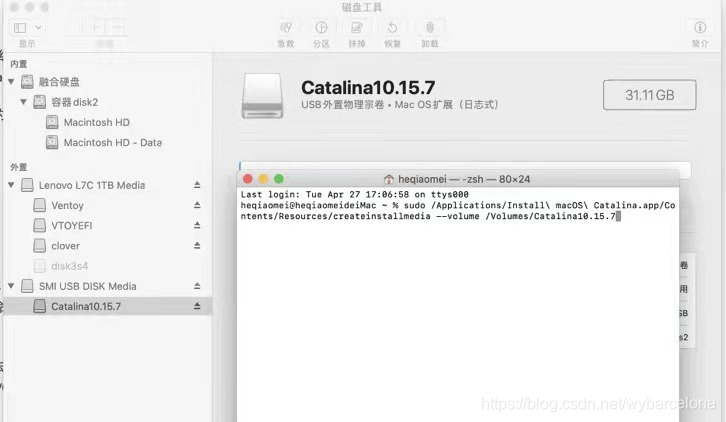726x422 pixels.
Task: Click the Macintosh HD disk icon
Action: tap(52, 122)
